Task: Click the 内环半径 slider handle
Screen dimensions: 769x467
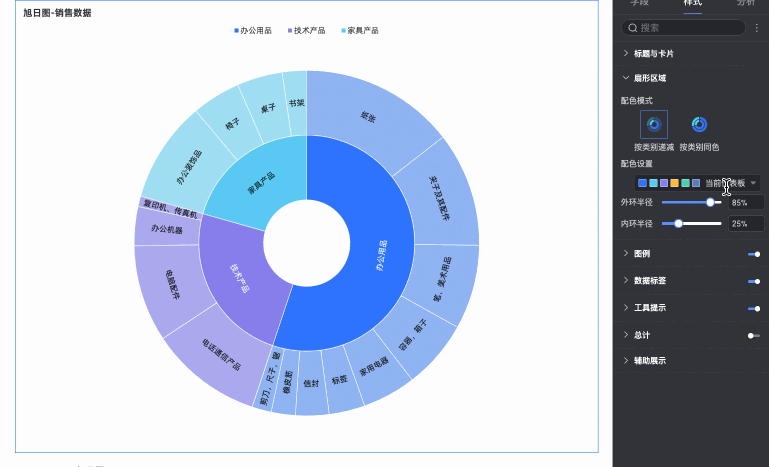Action: (678, 224)
